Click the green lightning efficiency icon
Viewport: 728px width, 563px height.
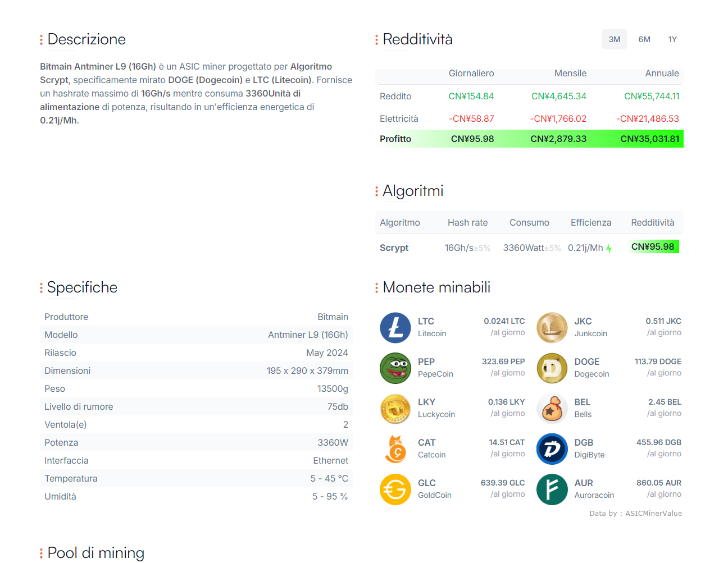pos(609,249)
